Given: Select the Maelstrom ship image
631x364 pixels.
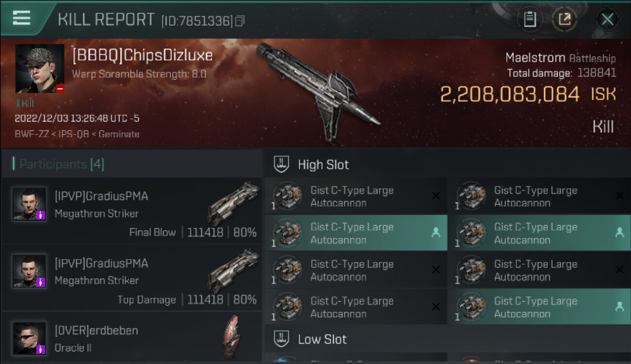Looking at the screenshot, I should (x=318, y=90).
